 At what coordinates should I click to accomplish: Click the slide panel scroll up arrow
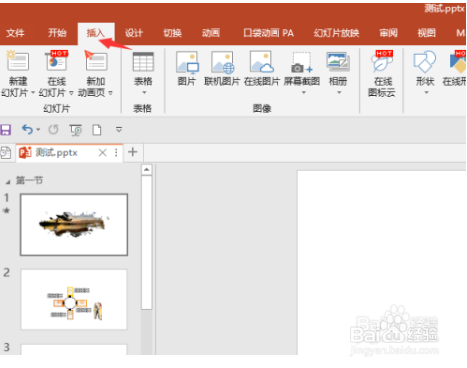tap(147, 170)
